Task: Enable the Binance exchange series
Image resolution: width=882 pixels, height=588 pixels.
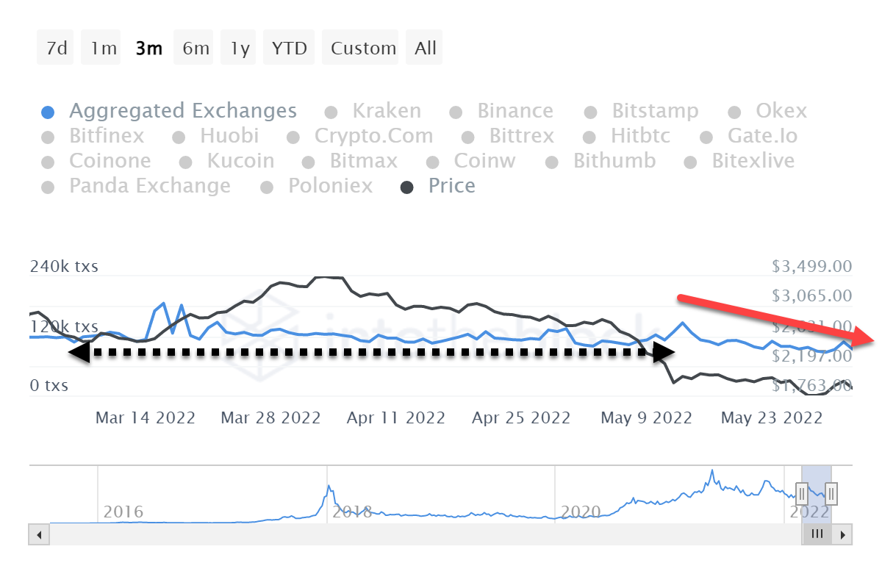Action: pos(515,112)
